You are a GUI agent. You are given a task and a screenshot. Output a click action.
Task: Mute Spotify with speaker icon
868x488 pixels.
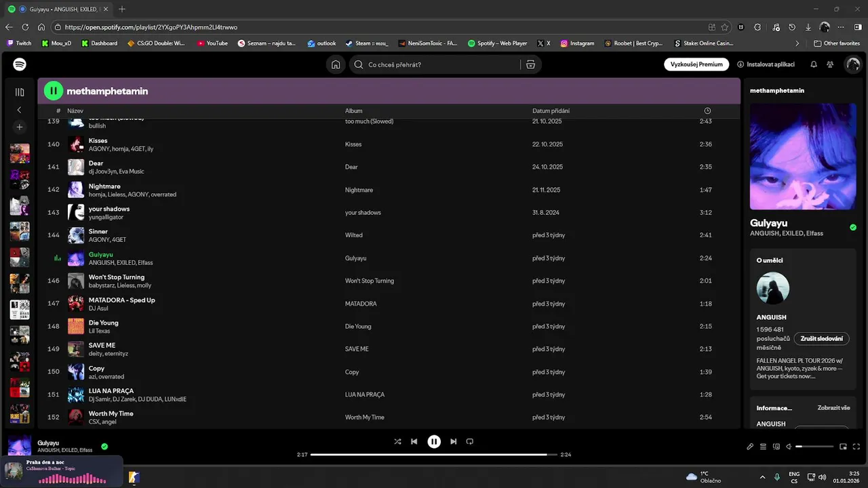(789, 447)
